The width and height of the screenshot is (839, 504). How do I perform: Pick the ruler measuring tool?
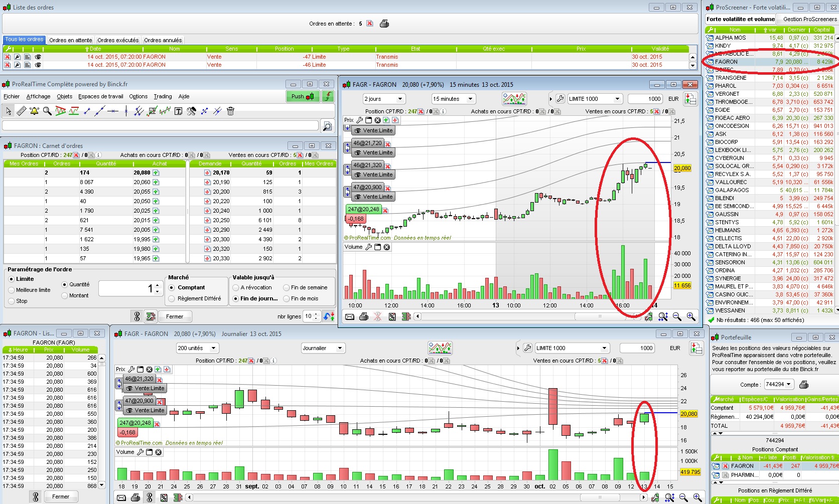tap(22, 111)
